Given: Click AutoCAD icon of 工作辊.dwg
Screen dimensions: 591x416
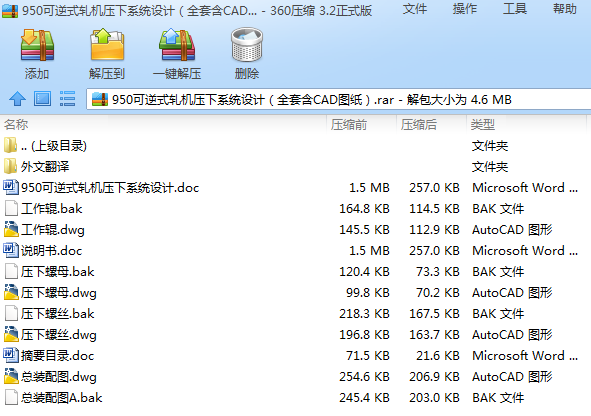Looking at the screenshot, I should click(11, 229).
